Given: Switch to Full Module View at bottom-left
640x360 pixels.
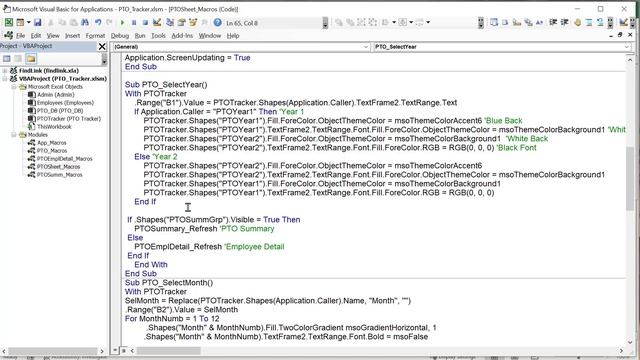Looking at the screenshot, I should 124,350.
